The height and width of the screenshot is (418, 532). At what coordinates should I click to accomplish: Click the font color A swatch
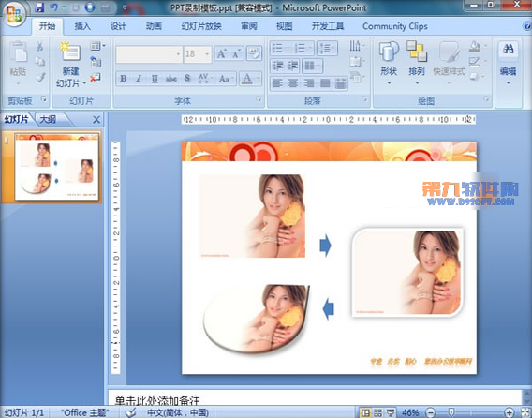coord(247,79)
